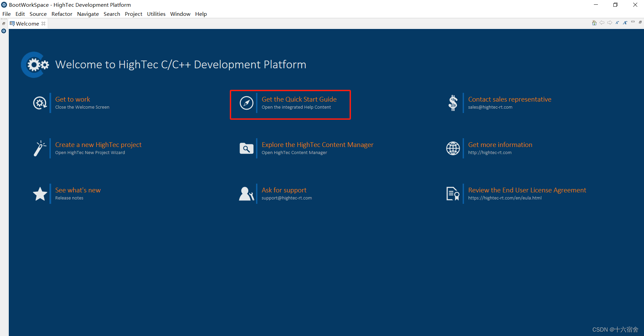Open the Project menu

[134, 14]
